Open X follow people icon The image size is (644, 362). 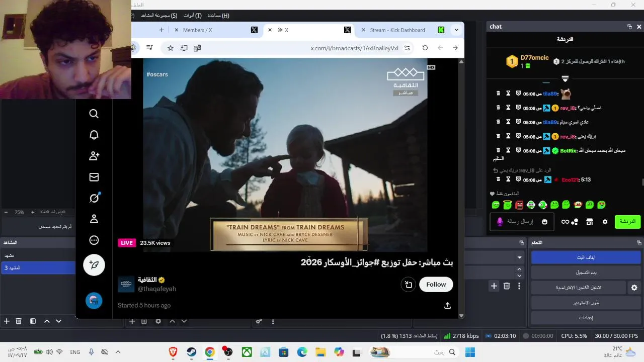(94, 156)
